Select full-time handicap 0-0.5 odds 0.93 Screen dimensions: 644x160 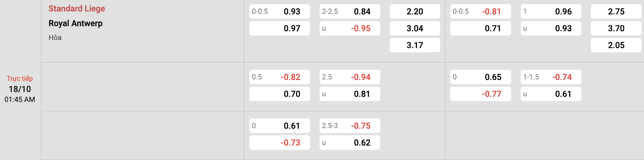280,11
